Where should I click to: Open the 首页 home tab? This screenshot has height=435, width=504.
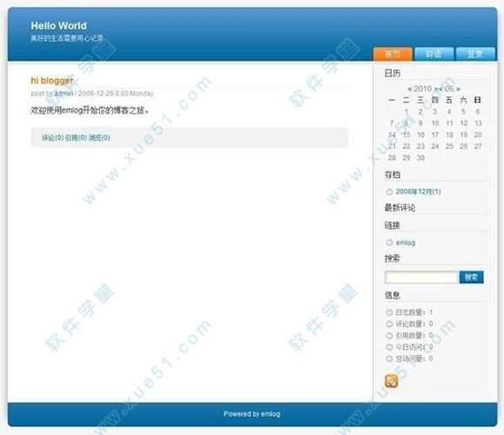pos(393,54)
